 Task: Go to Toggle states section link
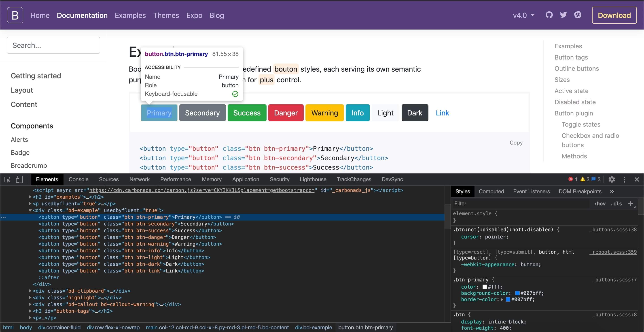[581, 124]
